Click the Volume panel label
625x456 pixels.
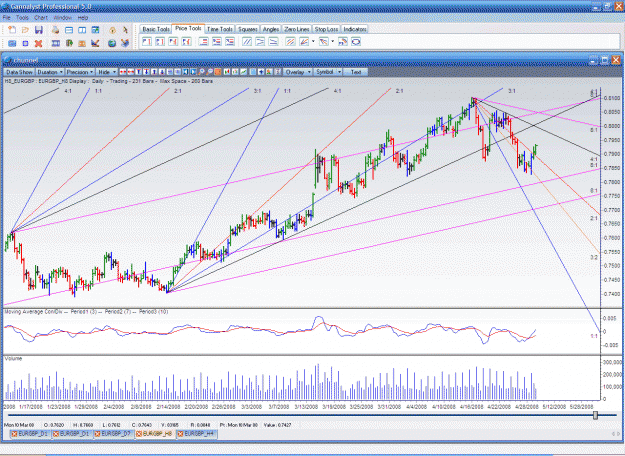coord(13,359)
